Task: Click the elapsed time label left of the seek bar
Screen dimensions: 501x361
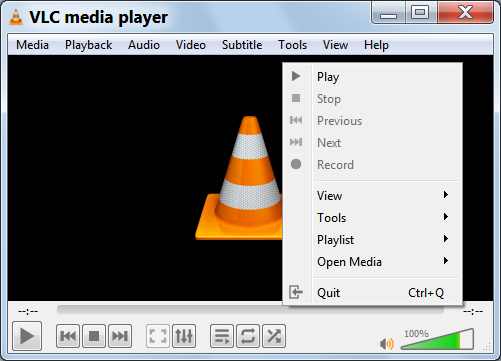Action: [28, 312]
